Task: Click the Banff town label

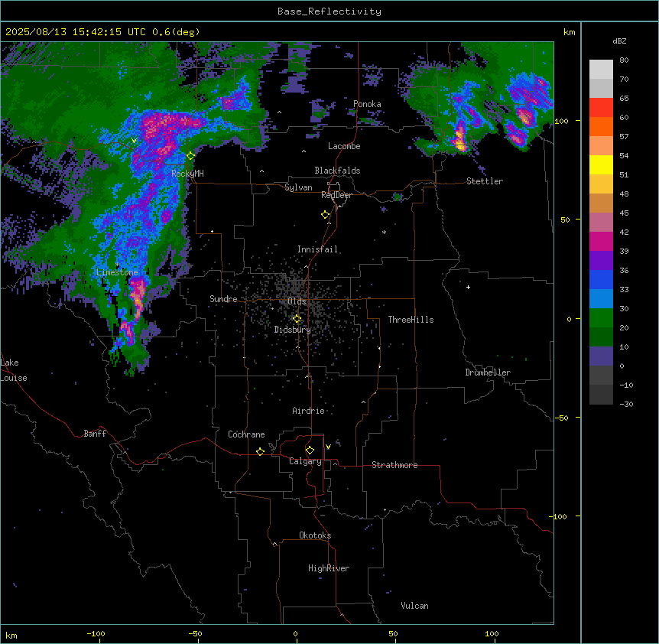Action: (x=95, y=434)
